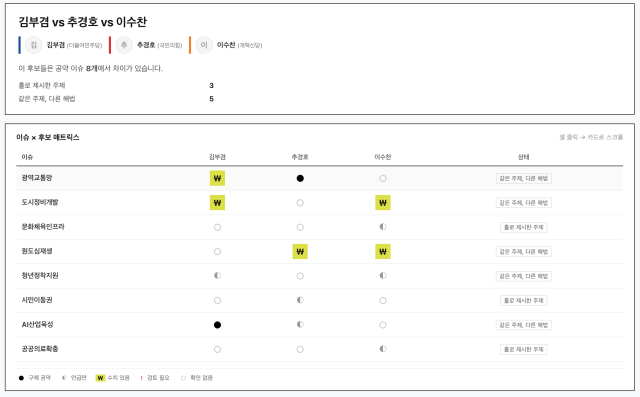The image size is (640, 397).
Task: Click the 광역교통망 status badge
Action: tap(524, 178)
